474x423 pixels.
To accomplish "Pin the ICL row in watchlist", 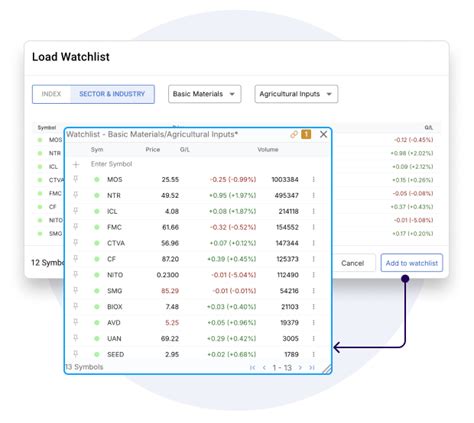I will [76, 211].
